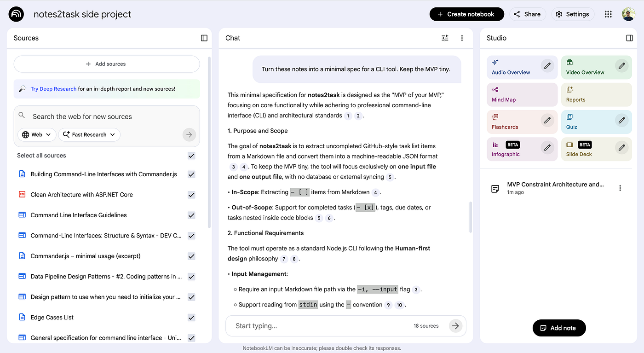Viewport: 644px width, 353px height.
Task: Uncheck Edge Cases List source checkbox
Action: [x=191, y=318]
